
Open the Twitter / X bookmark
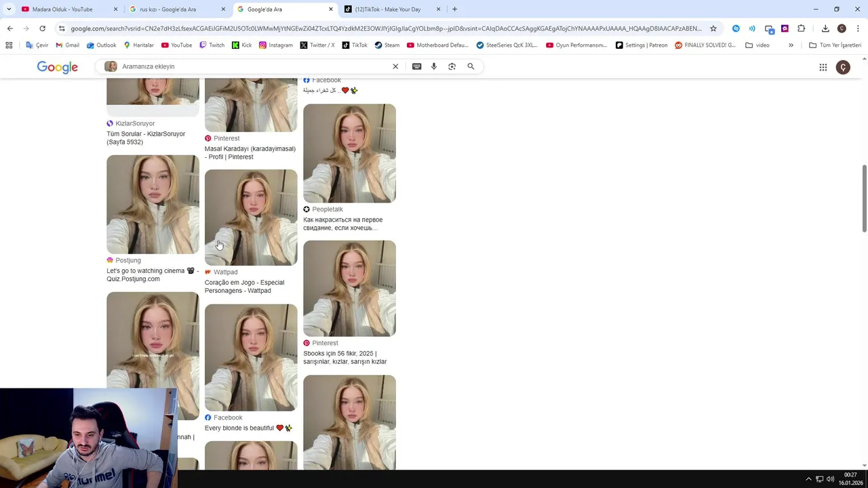(317, 45)
